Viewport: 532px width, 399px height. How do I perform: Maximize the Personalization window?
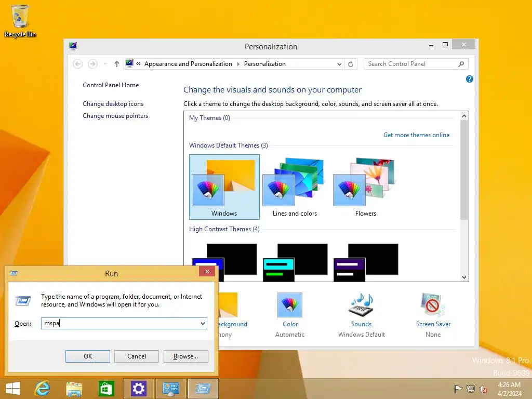pos(445,45)
